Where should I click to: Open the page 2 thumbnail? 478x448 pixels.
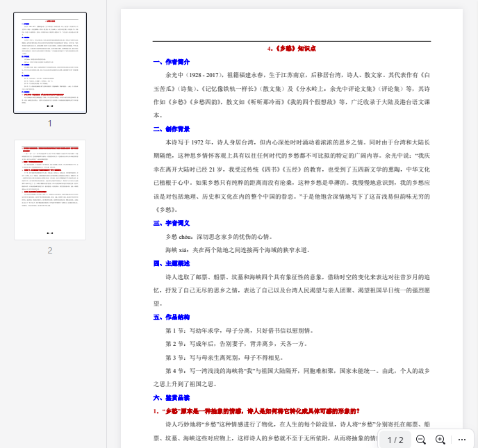pyautogui.click(x=50, y=190)
